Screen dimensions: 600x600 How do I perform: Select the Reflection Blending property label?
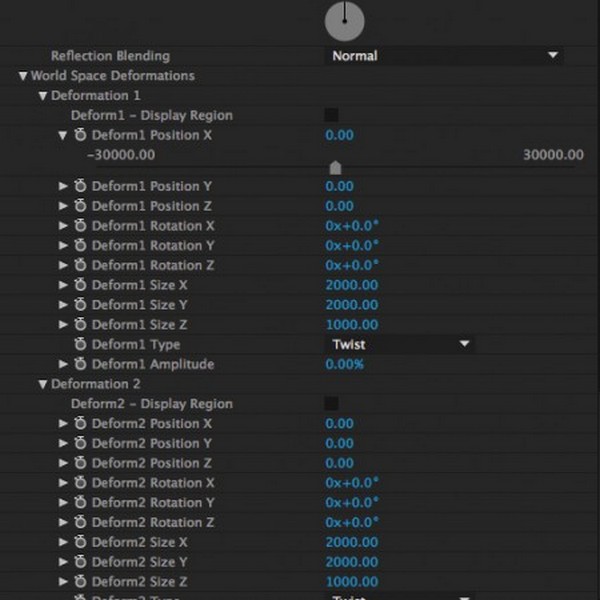[x=111, y=56]
